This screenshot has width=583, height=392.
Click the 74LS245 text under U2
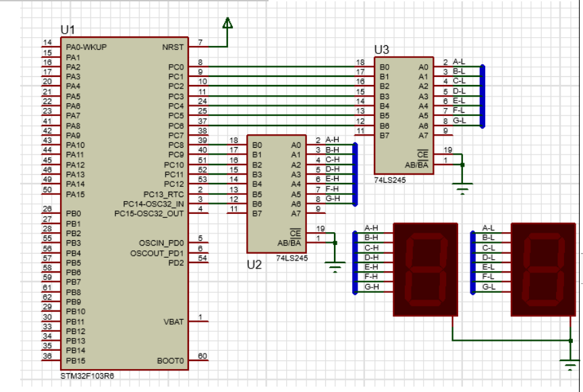click(x=292, y=258)
